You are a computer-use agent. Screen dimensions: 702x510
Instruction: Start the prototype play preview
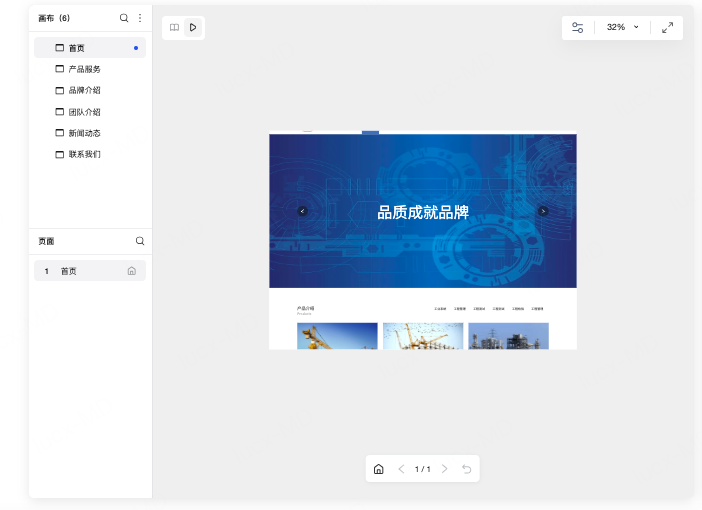193,27
